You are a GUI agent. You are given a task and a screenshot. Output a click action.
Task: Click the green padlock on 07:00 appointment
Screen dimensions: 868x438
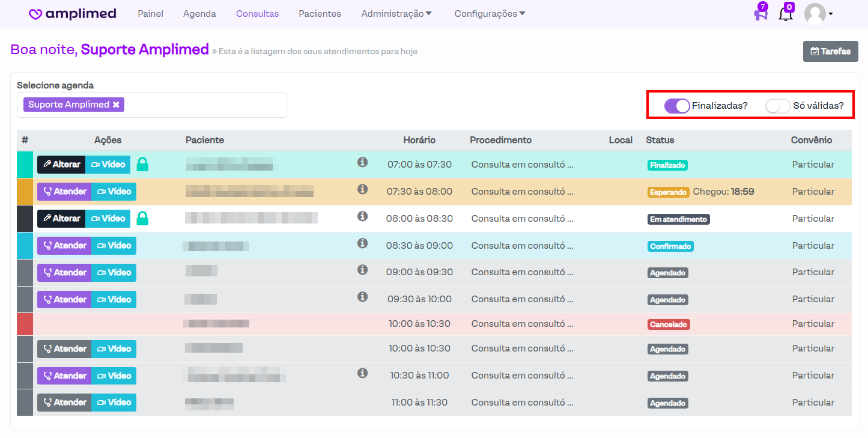tap(142, 165)
